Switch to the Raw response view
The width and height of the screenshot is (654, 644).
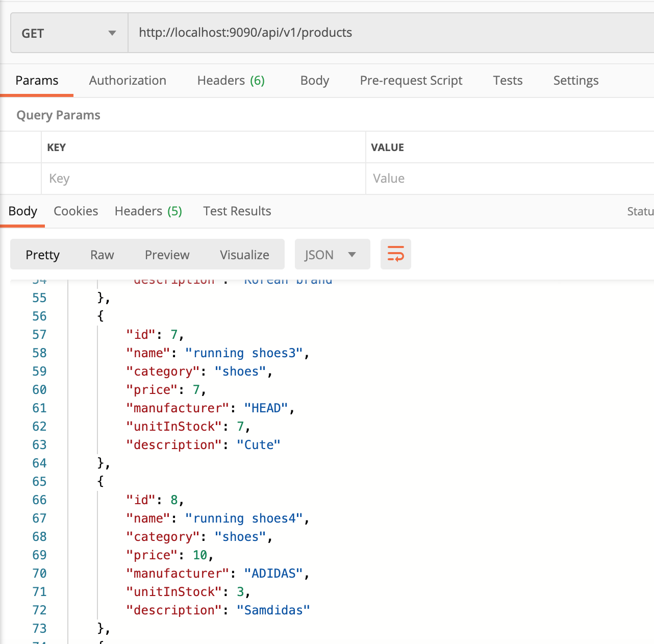pyautogui.click(x=102, y=255)
